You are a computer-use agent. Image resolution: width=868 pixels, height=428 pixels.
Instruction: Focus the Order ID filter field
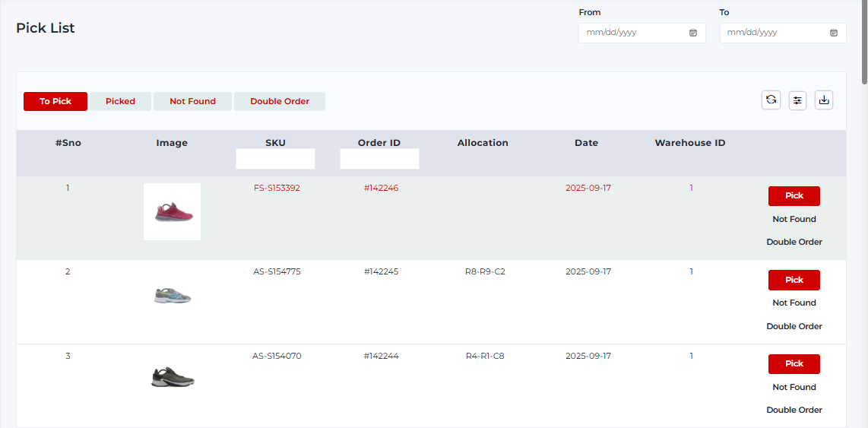(x=379, y=159)
